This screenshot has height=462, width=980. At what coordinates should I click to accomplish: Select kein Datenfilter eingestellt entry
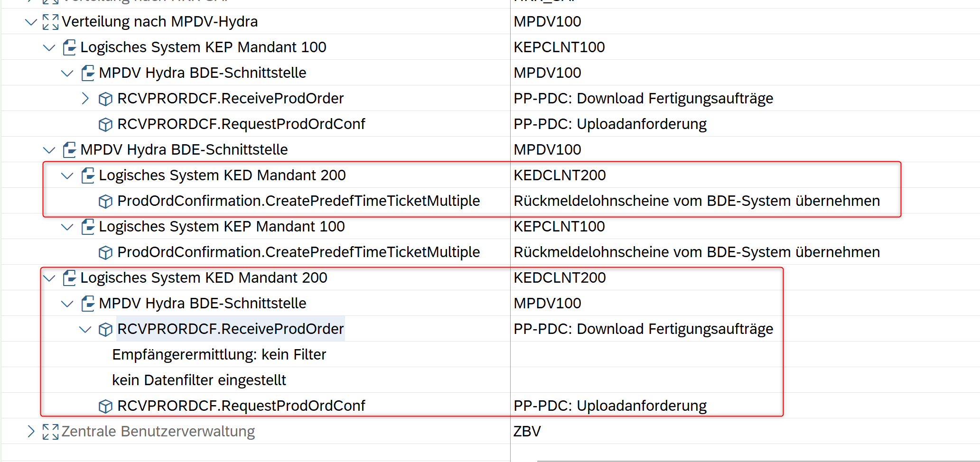(x=199, y=380)
